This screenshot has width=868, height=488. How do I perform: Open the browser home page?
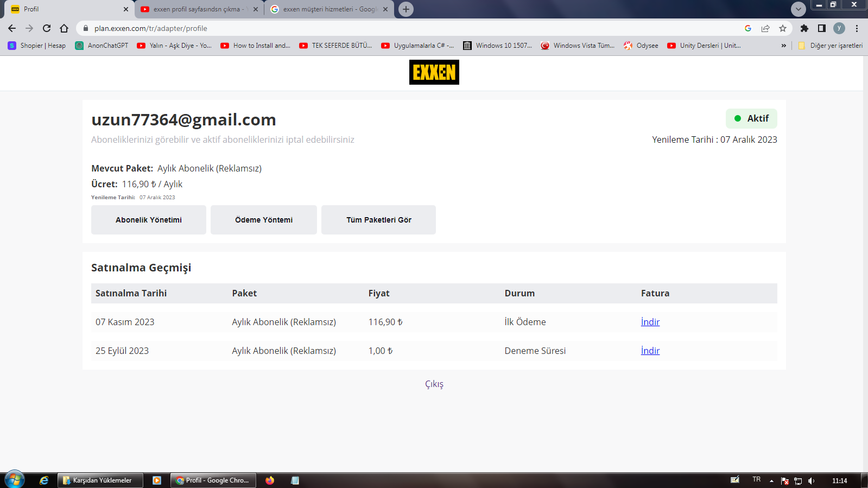click(64, 28)
